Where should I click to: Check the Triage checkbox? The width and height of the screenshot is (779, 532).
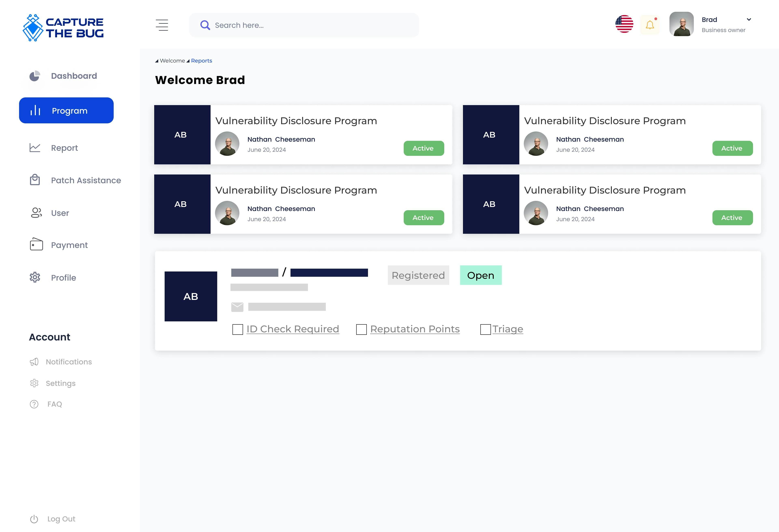[485, 330]
